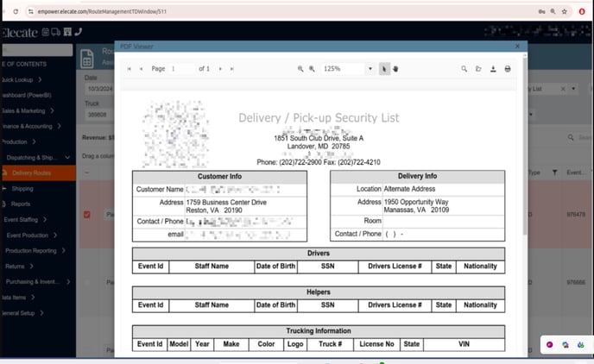The image size is (594, 364).
Task: Expand the Sales & Marketing menu
Action: pos(35,110)
